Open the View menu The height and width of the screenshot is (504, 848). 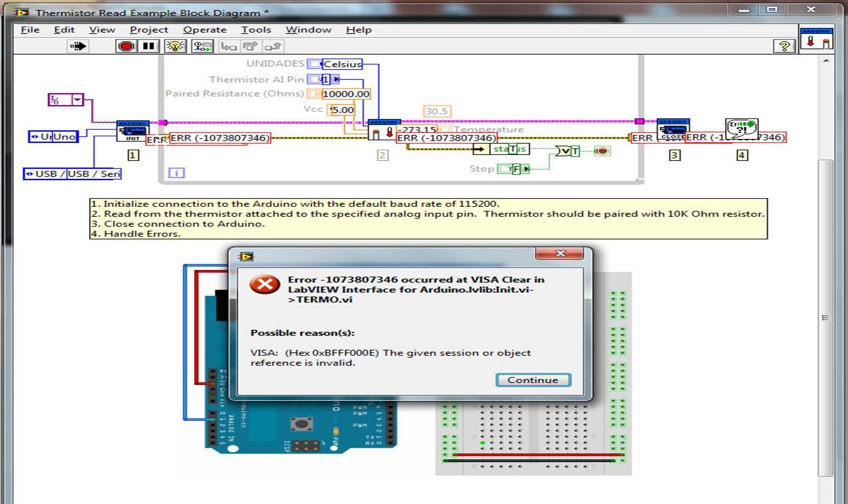[x=102, y=30]
